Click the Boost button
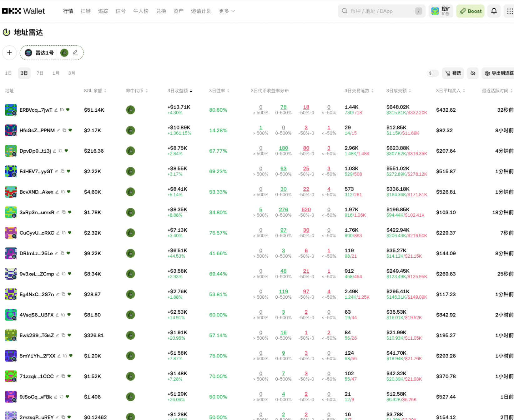Image resolution: width=514 pixels, height=420 pixels. pyautogui.click(x=470, y=11)
